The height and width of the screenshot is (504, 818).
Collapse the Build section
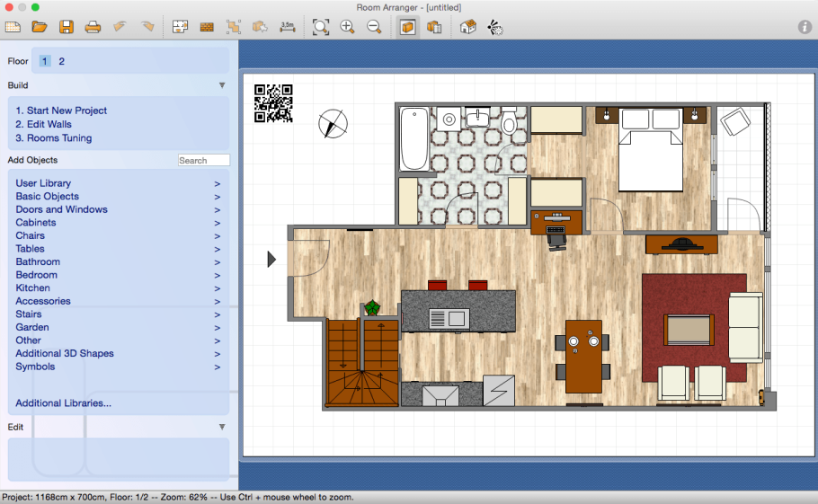(x=222, y=85)
